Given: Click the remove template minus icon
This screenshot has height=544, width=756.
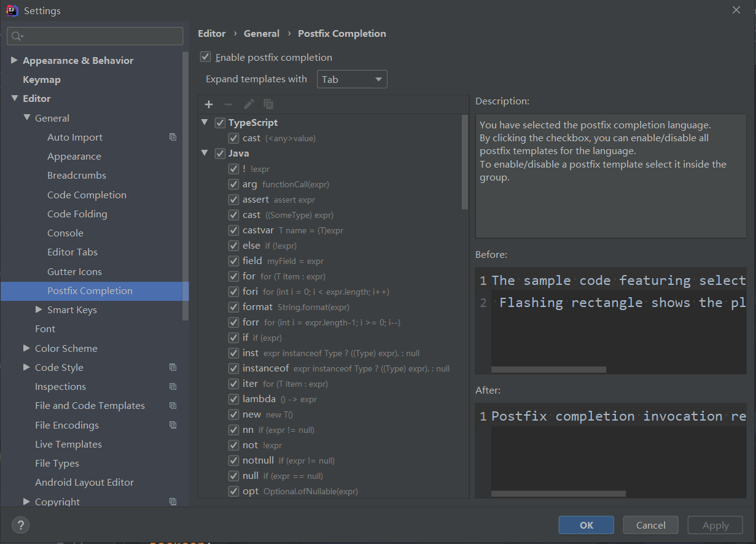Looking at the screenshot, I should (228, 104).
